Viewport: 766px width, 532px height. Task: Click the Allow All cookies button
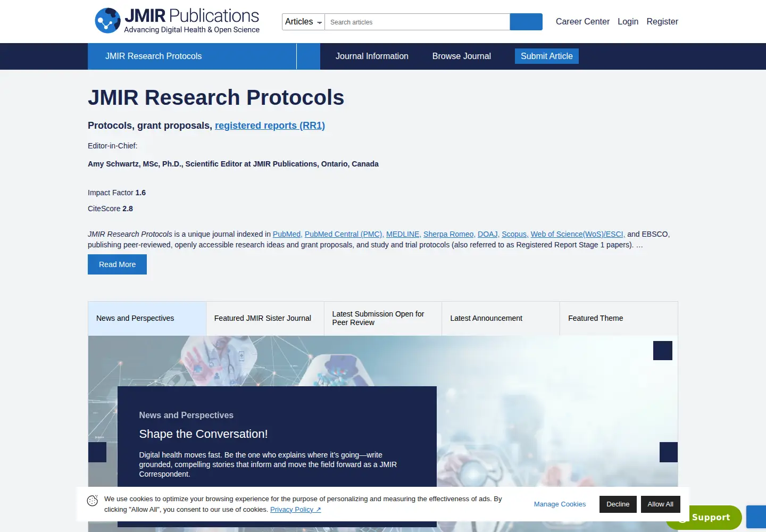click(x=661, y=504)
